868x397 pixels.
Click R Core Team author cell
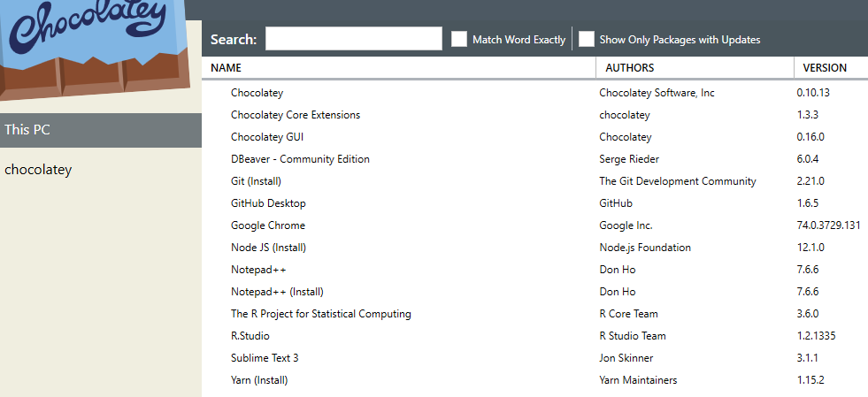tap(628, 314)
